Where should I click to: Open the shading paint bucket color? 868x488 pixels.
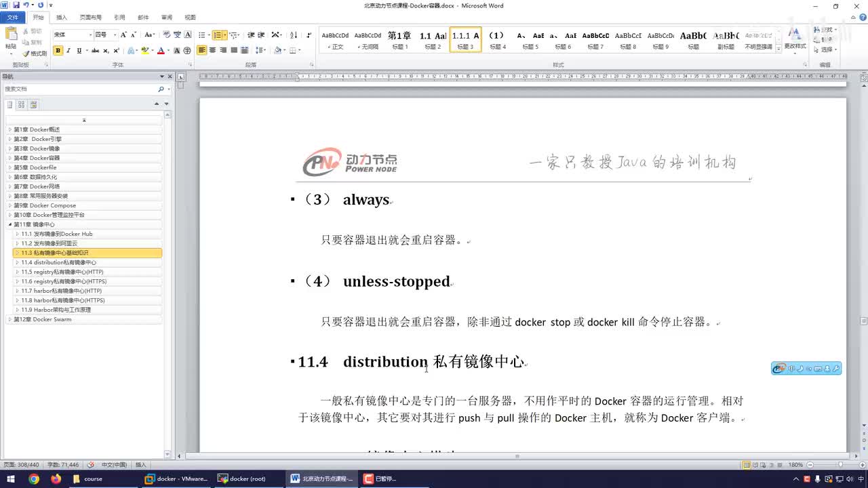coord(277,51)
